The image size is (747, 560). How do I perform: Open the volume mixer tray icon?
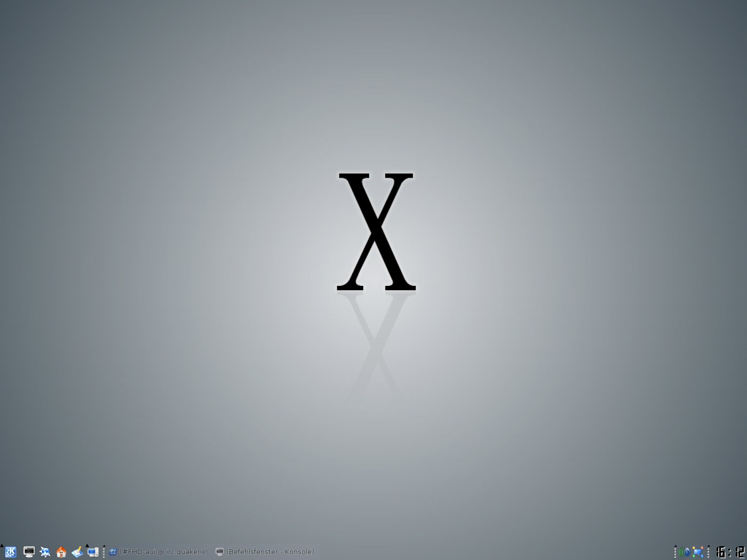click(685, 553)
